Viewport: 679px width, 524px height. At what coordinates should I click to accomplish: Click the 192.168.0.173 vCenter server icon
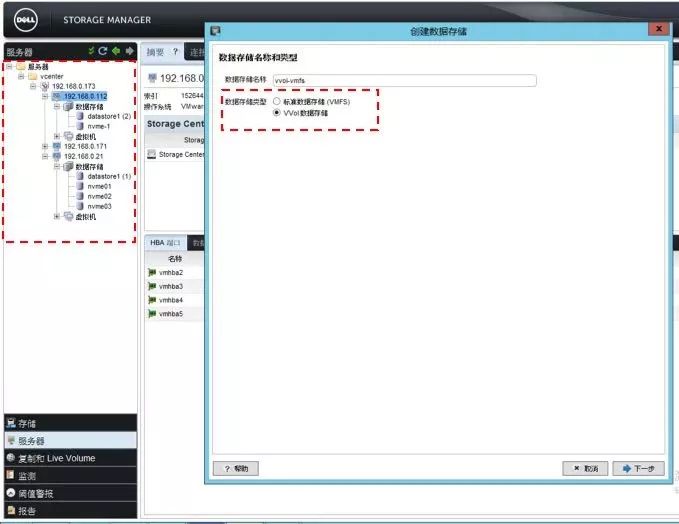[x=45, y=86]
